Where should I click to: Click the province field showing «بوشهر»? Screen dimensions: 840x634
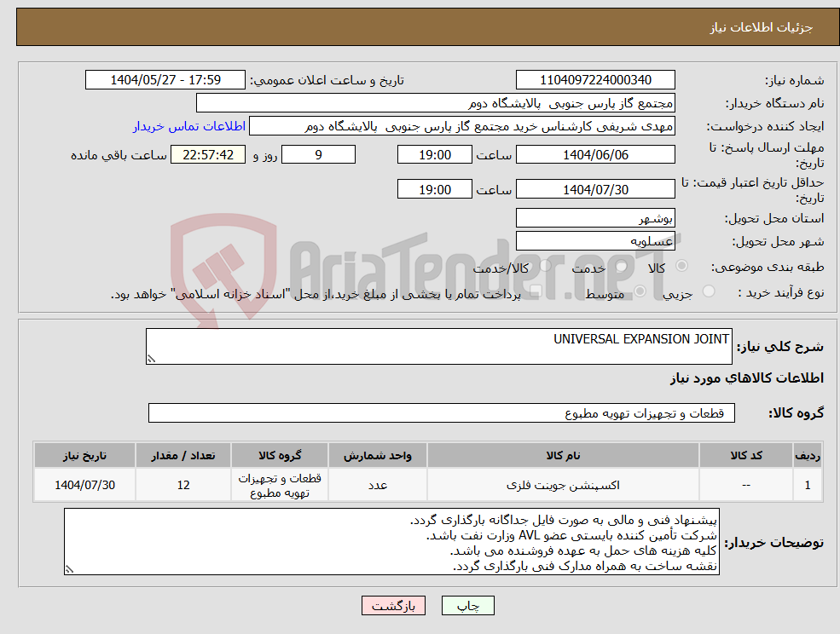(594, 217)
